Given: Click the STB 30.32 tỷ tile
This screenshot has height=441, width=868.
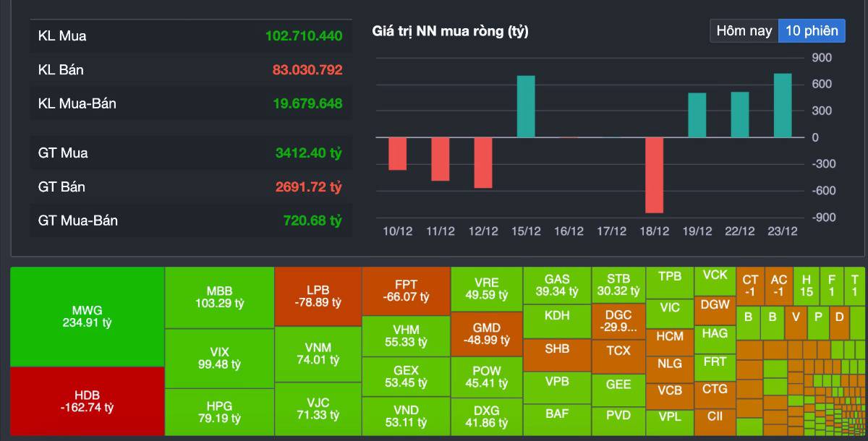Looking at the screenshot, I should (x=618, y=285).
